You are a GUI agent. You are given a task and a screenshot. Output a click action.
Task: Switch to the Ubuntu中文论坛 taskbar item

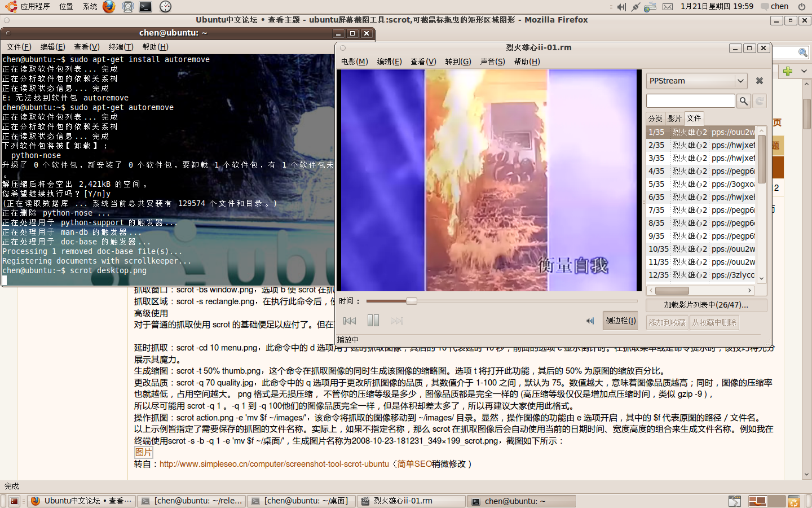coord(82,501)
